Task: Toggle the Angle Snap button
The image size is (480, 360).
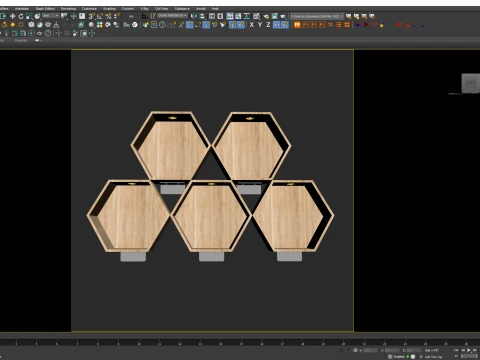Action: pyautogui.click(x=100, y=16)
